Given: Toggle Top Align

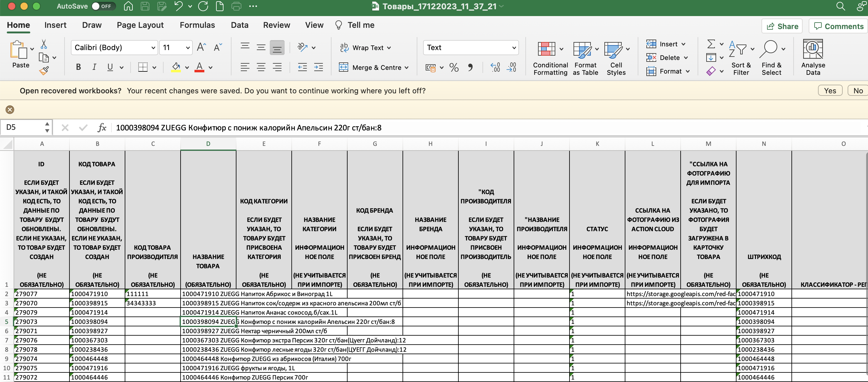Looking at the screenshot, I should 245,47.
